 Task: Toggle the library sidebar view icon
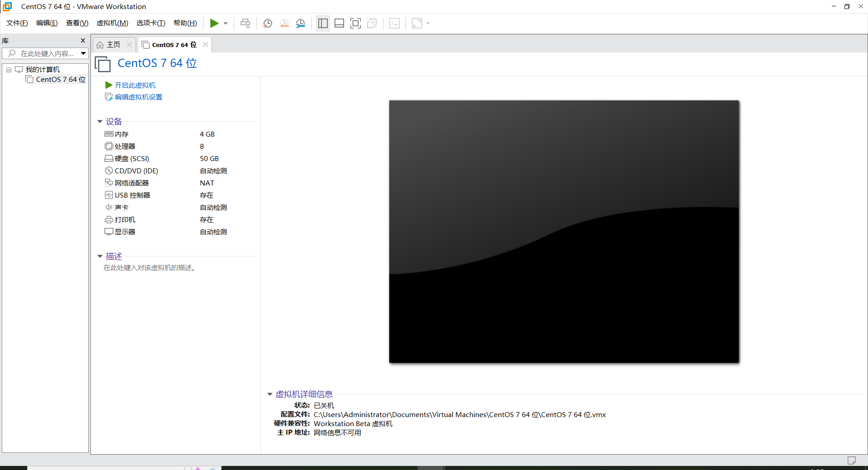(323, 24)
